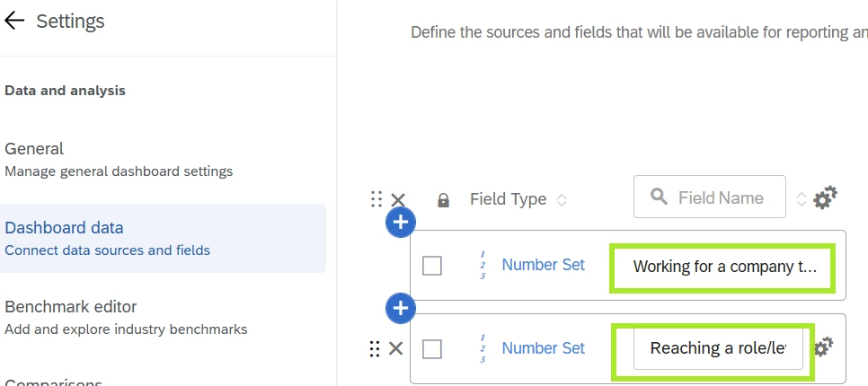
Task: Click the plus button above the Working for a company row
Action: 401,223
